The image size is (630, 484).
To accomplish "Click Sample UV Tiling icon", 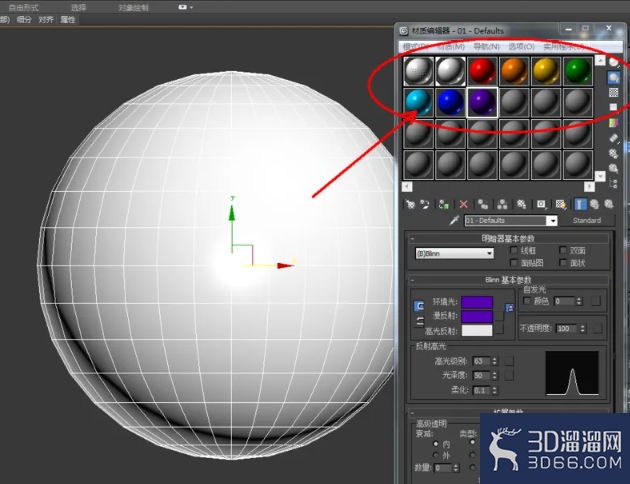I will point(614,107).
